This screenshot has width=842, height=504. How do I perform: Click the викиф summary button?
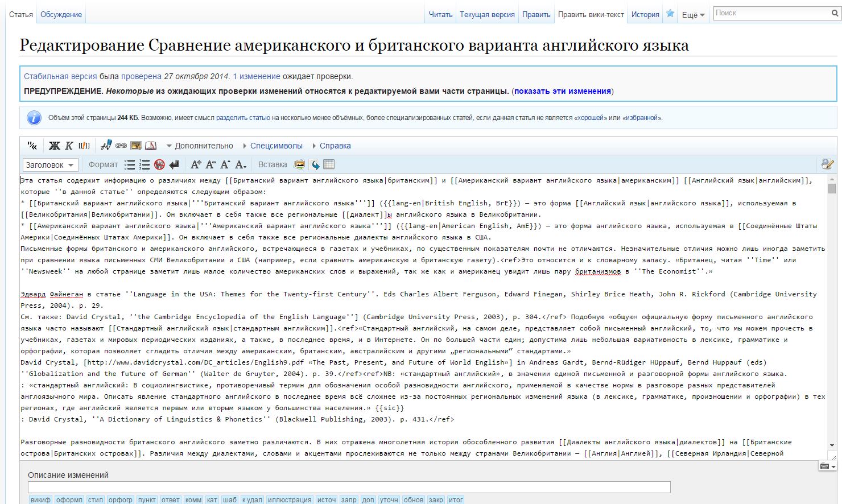(40, 499)
